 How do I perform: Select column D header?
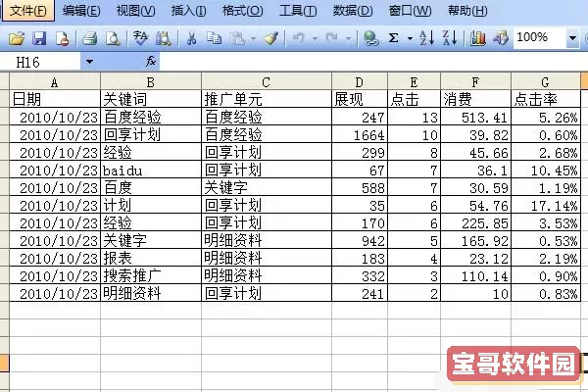click(360, 81)
